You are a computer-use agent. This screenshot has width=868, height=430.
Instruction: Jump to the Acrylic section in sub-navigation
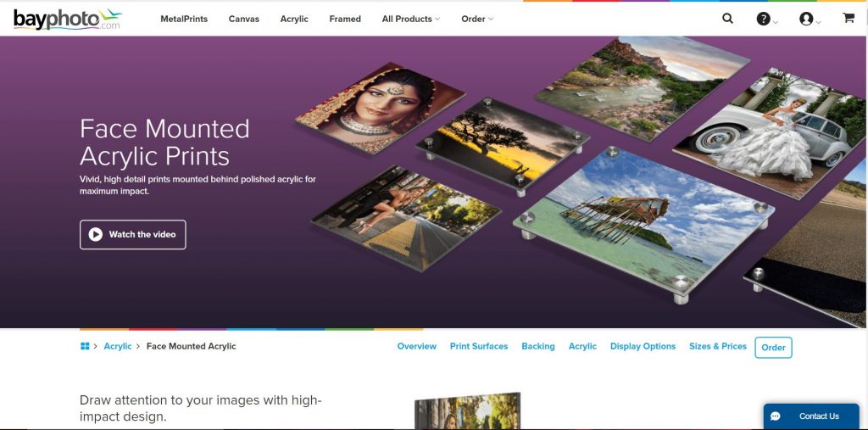(x=582, y=346)
